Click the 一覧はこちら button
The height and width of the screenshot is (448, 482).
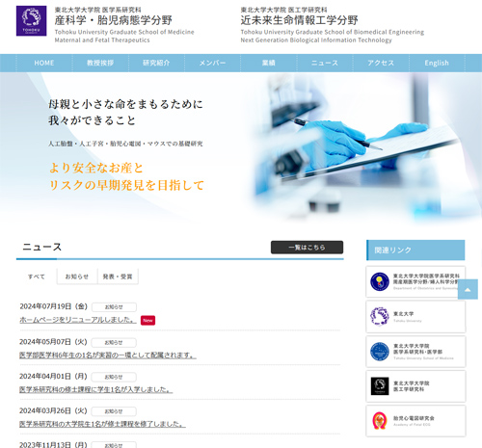[x=307, y=248]
